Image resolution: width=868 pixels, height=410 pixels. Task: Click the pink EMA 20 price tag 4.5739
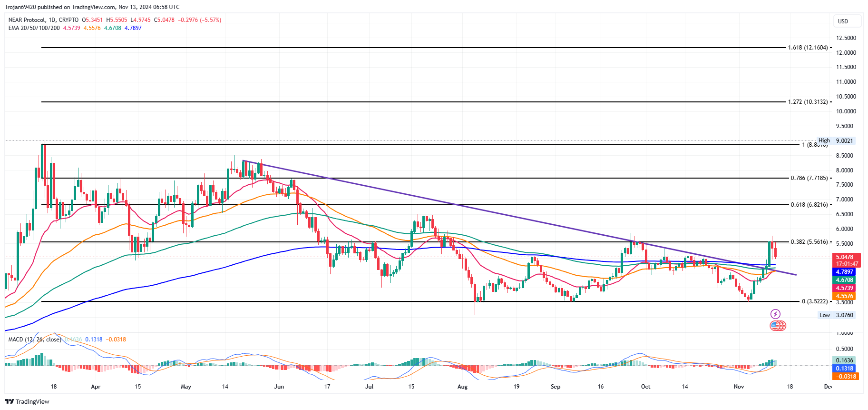pyautogui.click(x=845, y=288)
